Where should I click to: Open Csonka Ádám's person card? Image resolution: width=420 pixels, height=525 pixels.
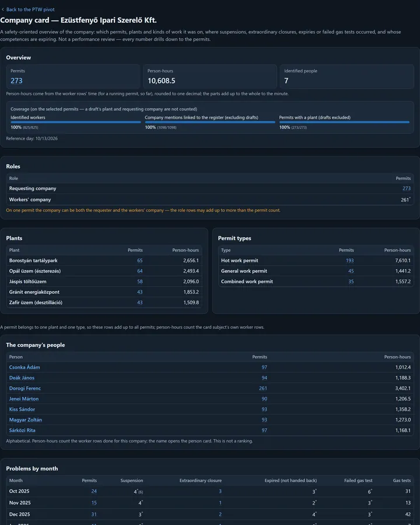[24, 367]
